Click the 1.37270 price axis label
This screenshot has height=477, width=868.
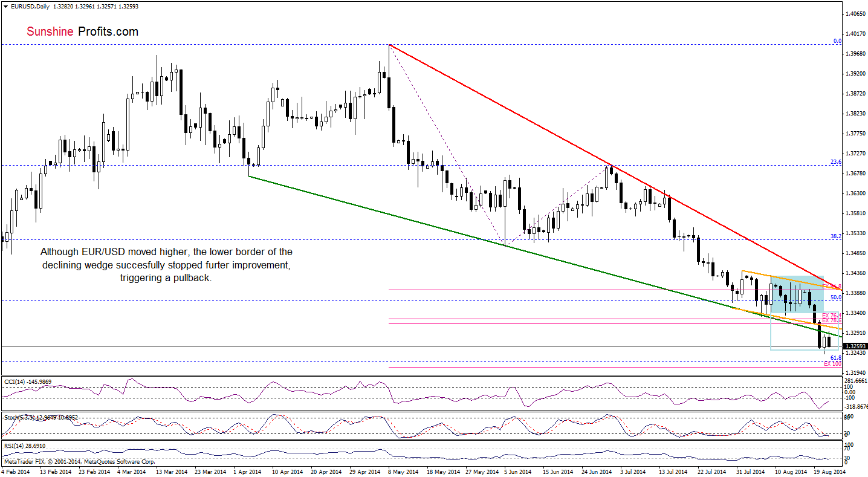click(855, 154)
